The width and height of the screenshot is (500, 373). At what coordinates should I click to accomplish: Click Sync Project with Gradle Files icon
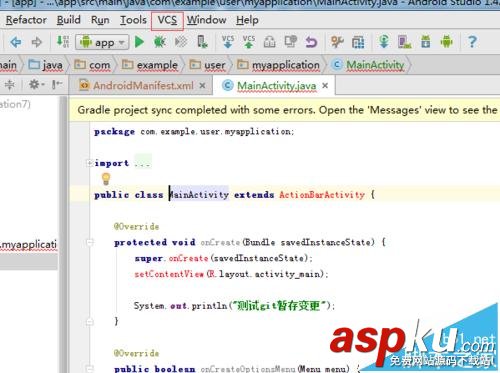click(384, 42)
